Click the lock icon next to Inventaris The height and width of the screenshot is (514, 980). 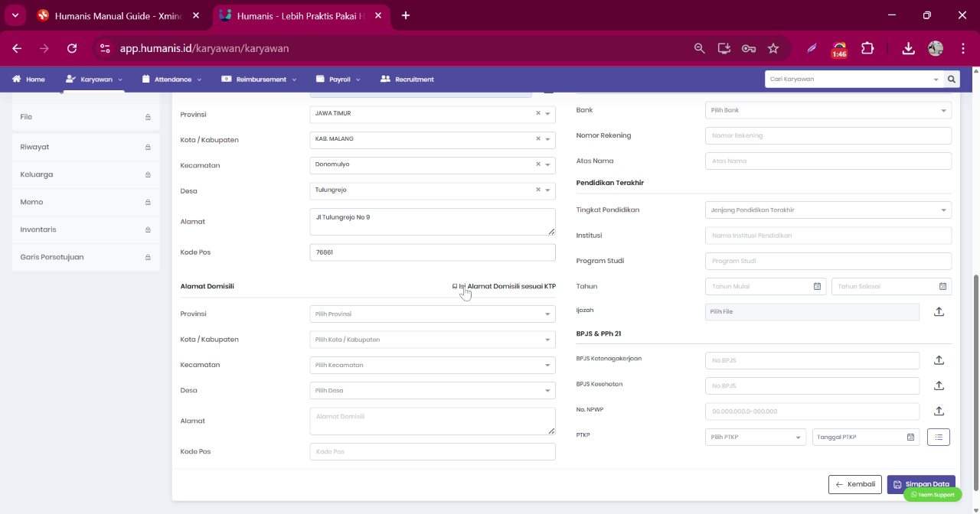click(x=148, y=229)
